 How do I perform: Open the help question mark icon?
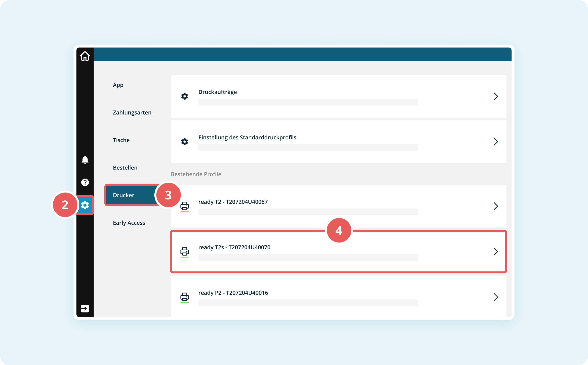pos(85,182)
